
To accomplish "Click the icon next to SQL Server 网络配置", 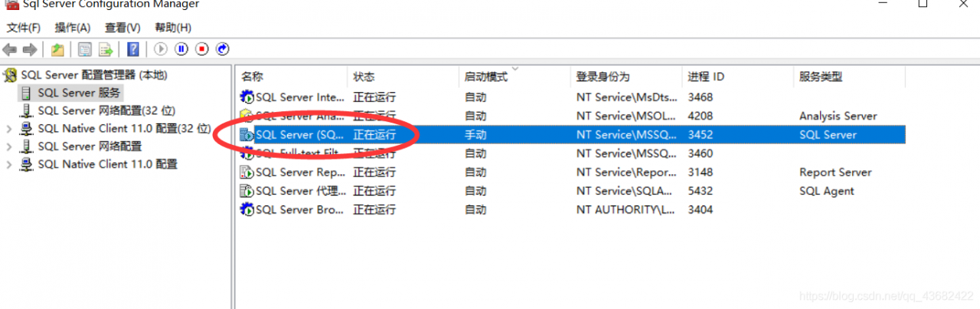I will click(27, 146).
